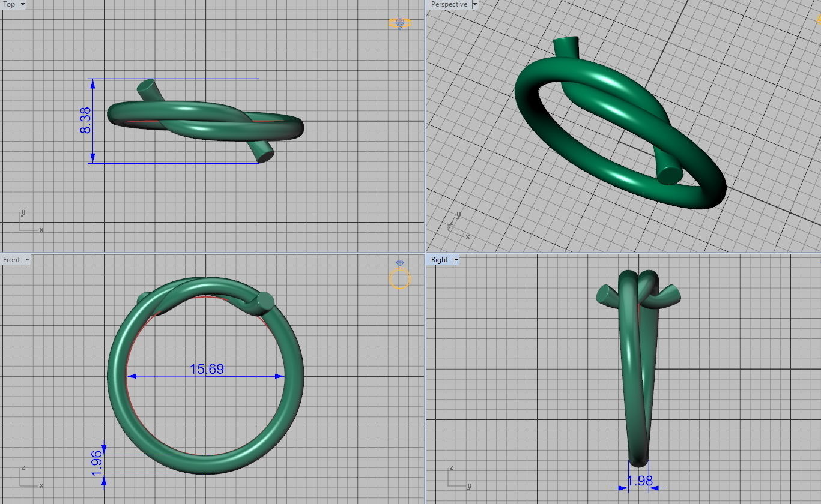Open the Front viewport dropdown arrow
The width and height of the screenshot is (821, 504).
[x=27, y=260]
